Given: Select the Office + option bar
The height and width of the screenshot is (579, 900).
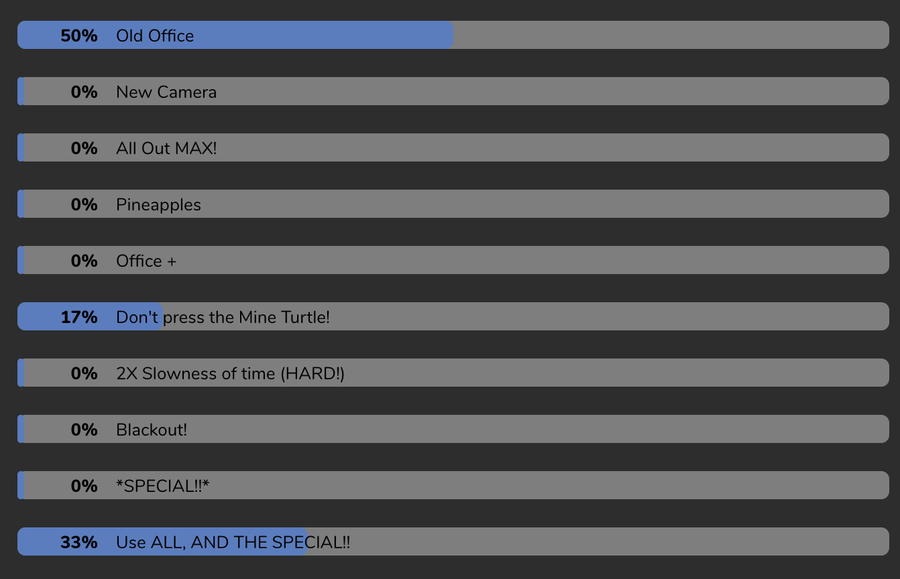Looking at the screenshot, I should (453, 260).
